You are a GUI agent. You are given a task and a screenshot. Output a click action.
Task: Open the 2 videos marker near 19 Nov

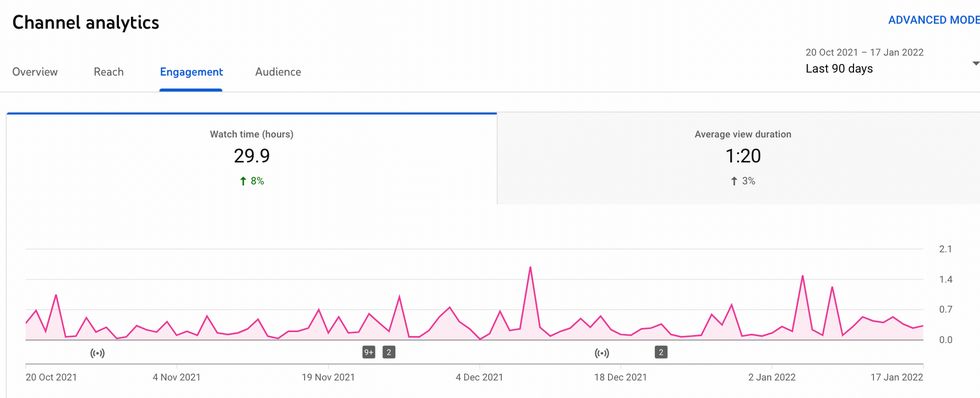click(x=389, y=352)
